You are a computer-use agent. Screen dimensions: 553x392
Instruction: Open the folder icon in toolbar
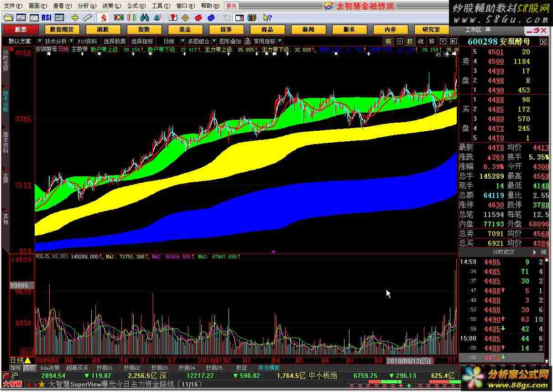tap(8, 18)
